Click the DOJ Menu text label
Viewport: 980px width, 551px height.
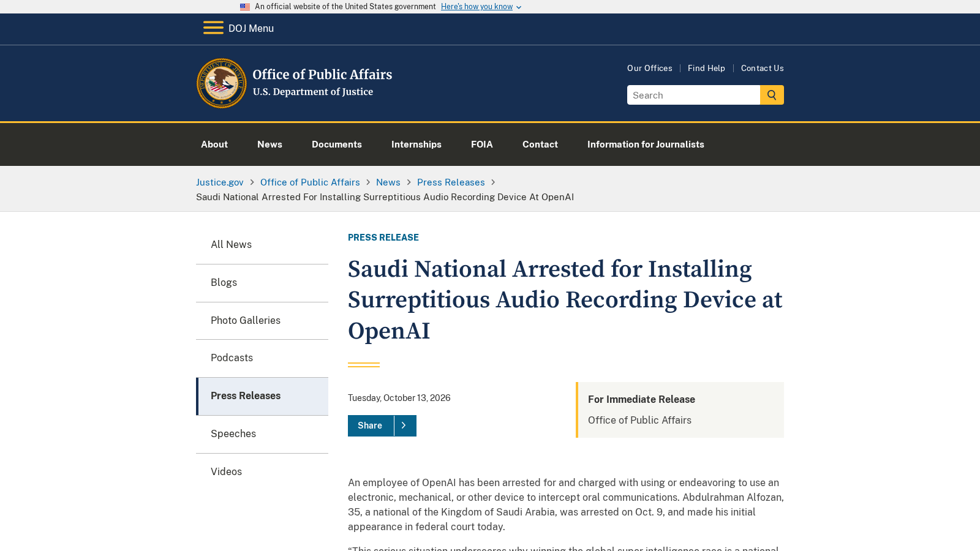(x=251, y=28)
